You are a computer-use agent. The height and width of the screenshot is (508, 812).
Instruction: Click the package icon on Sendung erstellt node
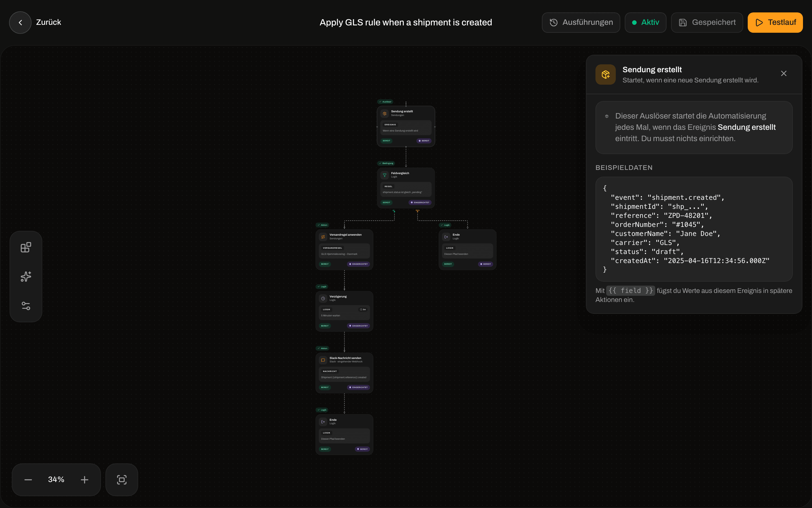[x=385, y=113]
